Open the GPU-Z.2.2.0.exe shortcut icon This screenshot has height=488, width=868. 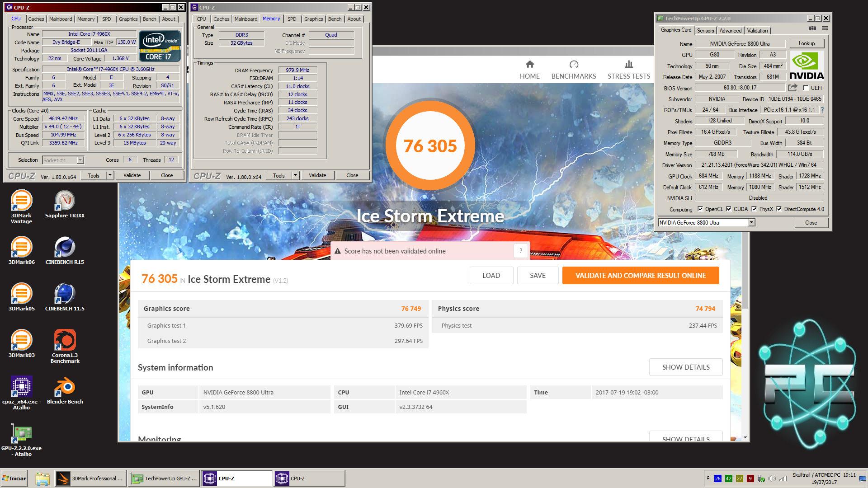point(21,440)
